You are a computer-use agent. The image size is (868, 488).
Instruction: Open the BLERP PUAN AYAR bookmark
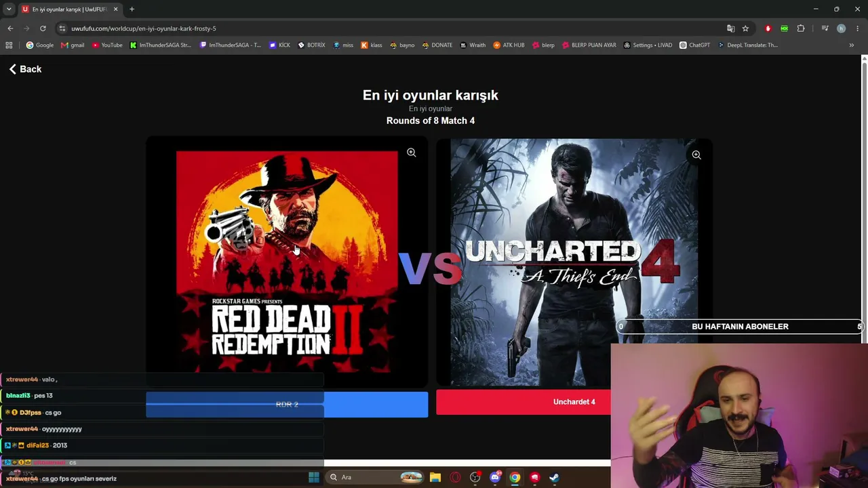tap(589, 45)
